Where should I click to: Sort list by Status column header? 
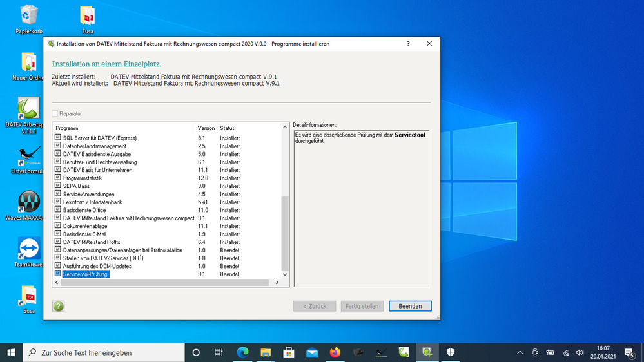click(x=249, y=128)
